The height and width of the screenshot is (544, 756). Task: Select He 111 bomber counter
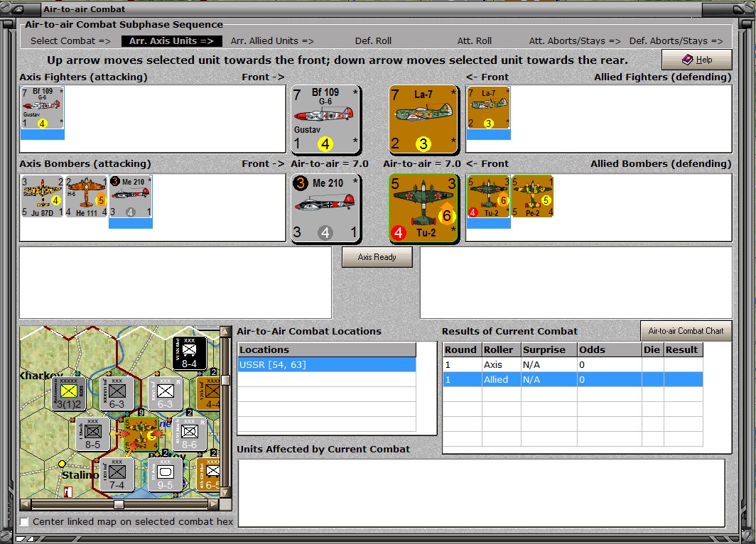pos(86,197)
